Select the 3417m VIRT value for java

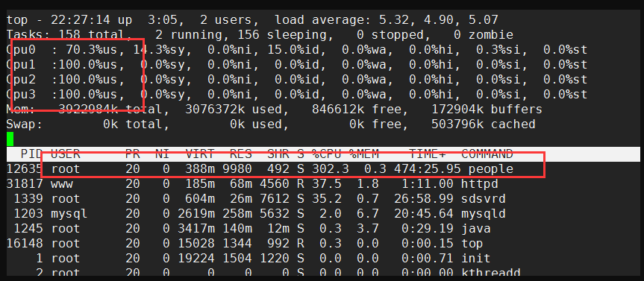pyautogui.click(x=196, y=229)
